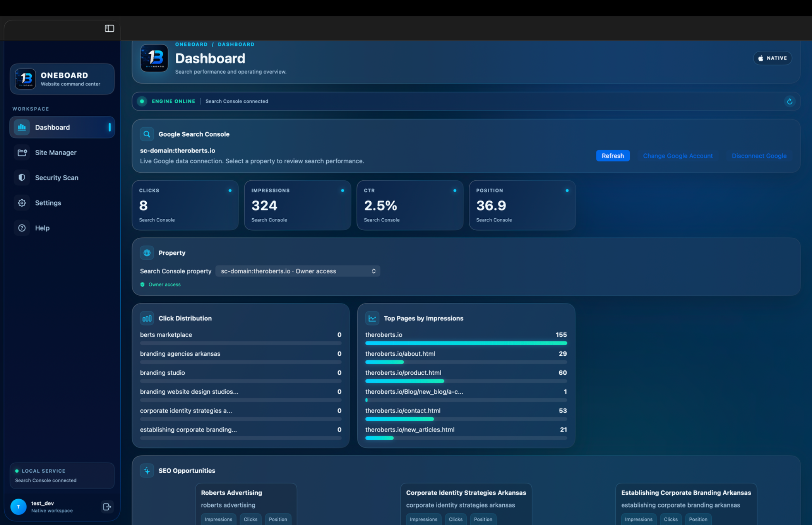Click the Roberts Advertising opportunity card title
This screenshot has width=812, height=525.
click(231, 493)
